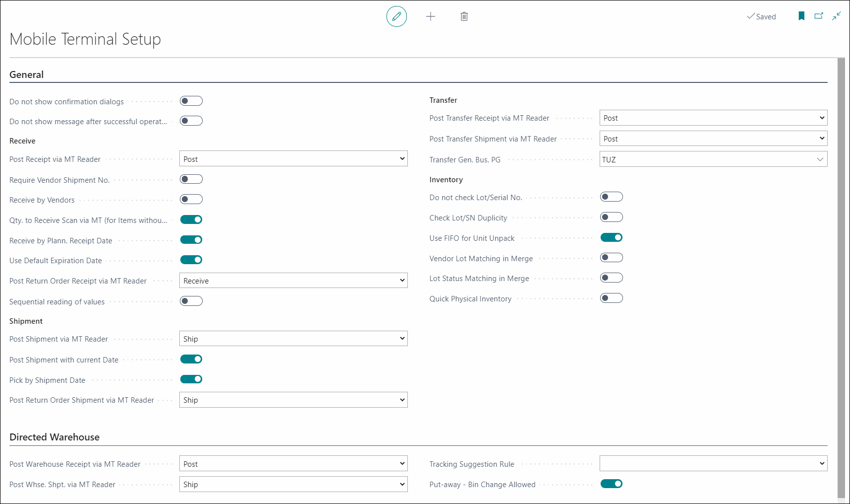Toggle Do not show message after successful operation
Image resolution: width=850 pixels, height=504 pixels.
point(191,121)
